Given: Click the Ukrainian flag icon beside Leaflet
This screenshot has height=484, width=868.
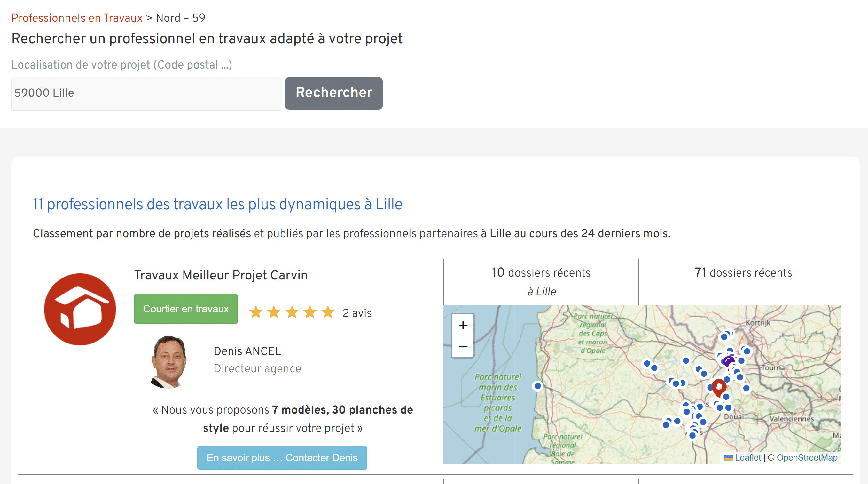Looking at the screenshot, I should (x=728, y=458).
